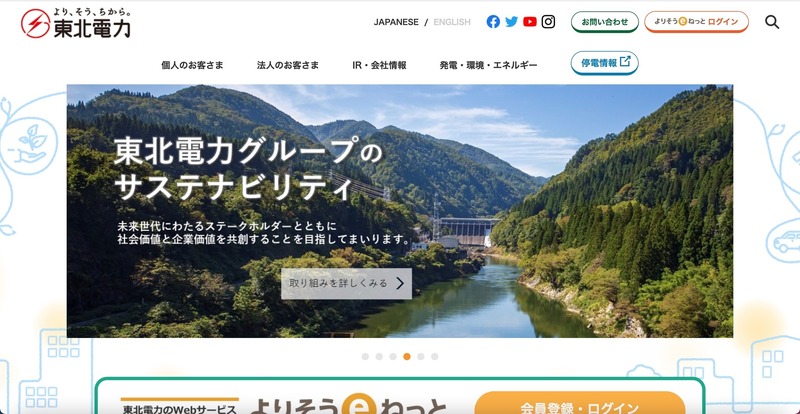Click the お問い合わせ button
Screen dimensions: 800x414
coord(605,22)
